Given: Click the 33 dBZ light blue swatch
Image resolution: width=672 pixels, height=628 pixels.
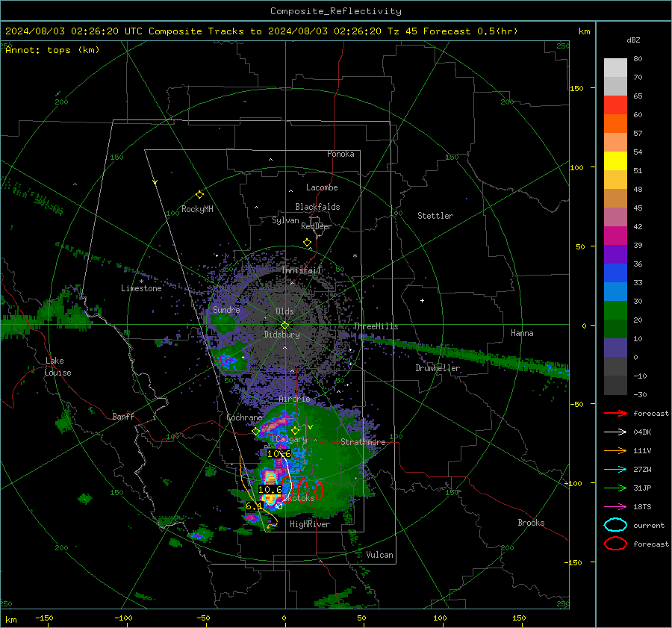Looking at the screenshot, I should click(x=615, y=291).
